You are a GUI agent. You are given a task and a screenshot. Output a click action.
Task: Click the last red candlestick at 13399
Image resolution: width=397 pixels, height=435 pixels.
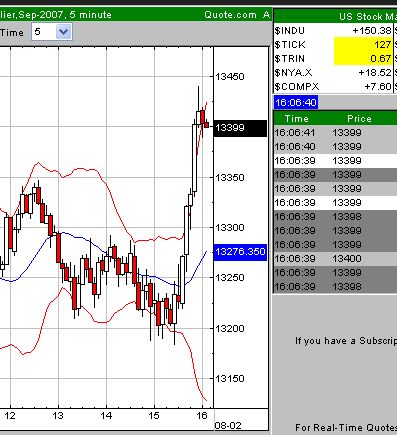point(207,125)
